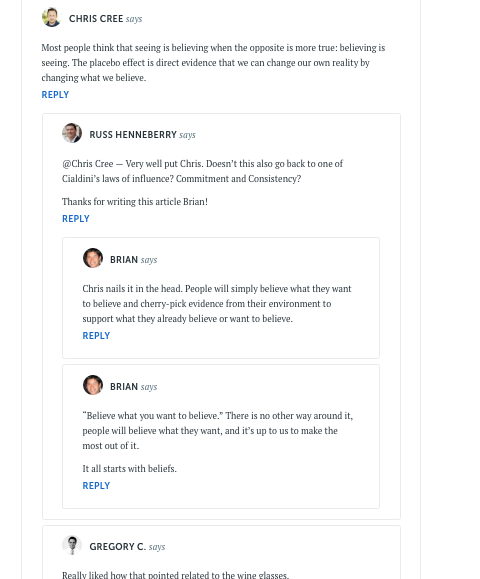Open the RUSS HENNEBERRY author name
This screenshot has height=579, width=480.
pyautogui.click(x=133, y=135)
